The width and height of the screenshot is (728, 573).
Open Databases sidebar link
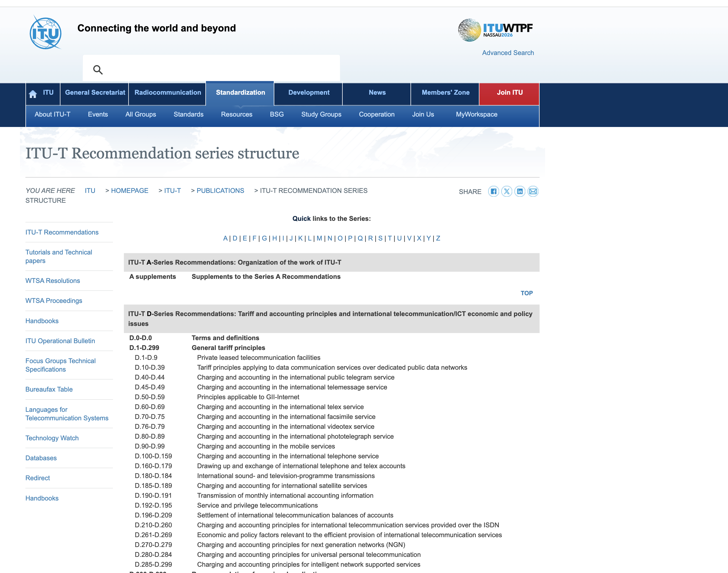(41, 458)
